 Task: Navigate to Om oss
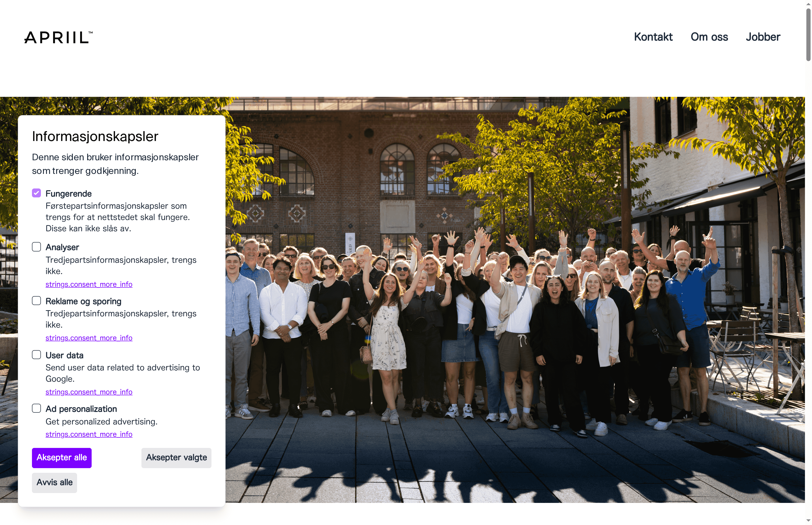pyautogui.click(x=709, y=37)
